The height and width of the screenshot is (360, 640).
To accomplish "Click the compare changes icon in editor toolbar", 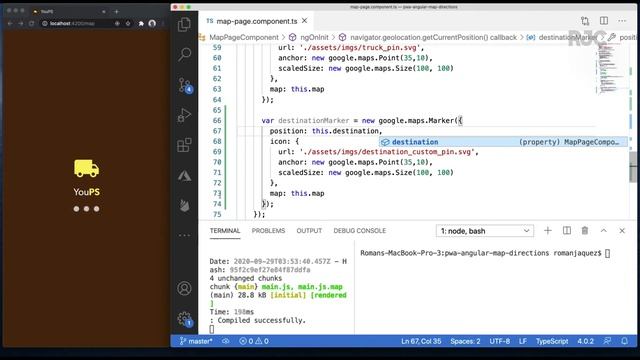I will (585, 21).
